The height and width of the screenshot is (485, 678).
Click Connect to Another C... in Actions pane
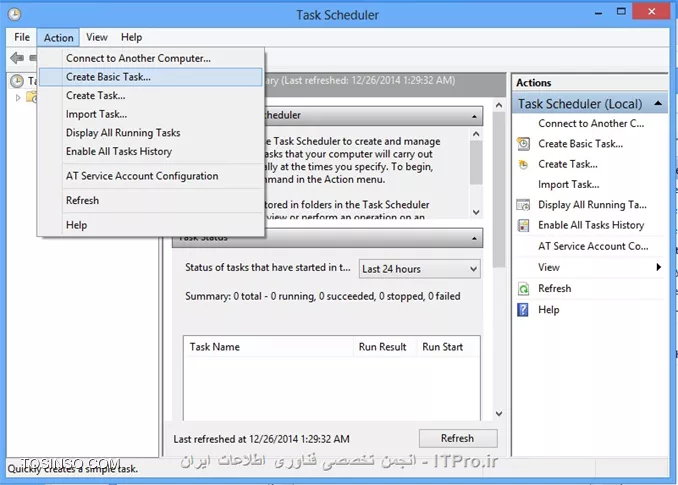pos(591,124)
